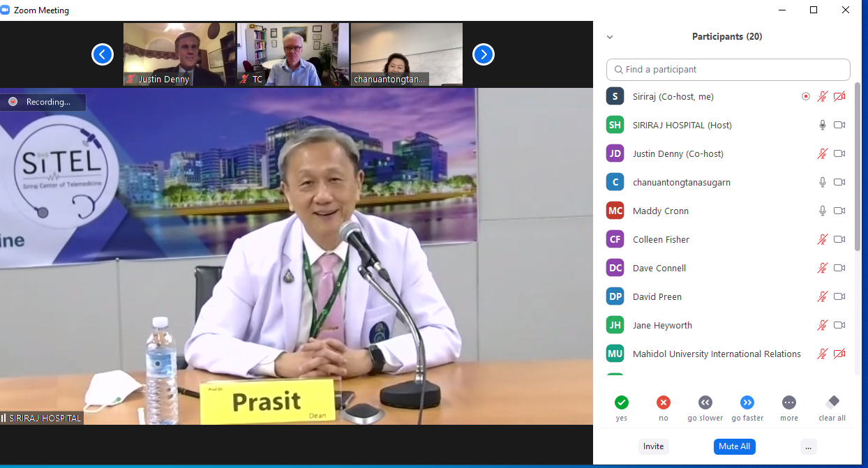Select Dave Connell in participants list
The width and height of the screenshot is (868, 468).
tap(659, 268)
